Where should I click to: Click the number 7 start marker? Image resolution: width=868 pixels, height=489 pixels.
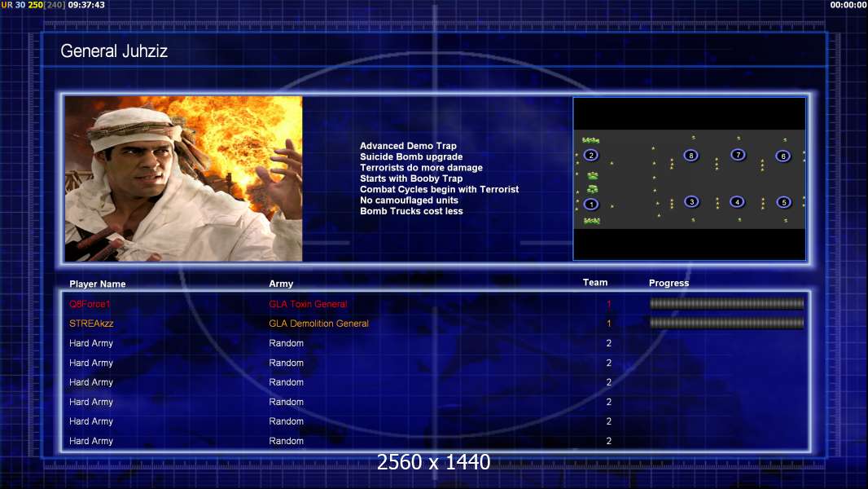pos(738,155)
